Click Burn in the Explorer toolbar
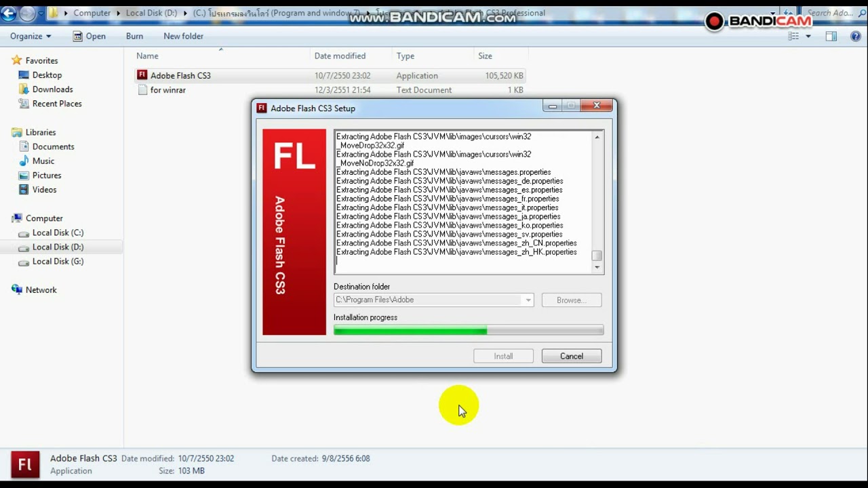The height and width of the screenshot is (488, 868). coord(134,36)
